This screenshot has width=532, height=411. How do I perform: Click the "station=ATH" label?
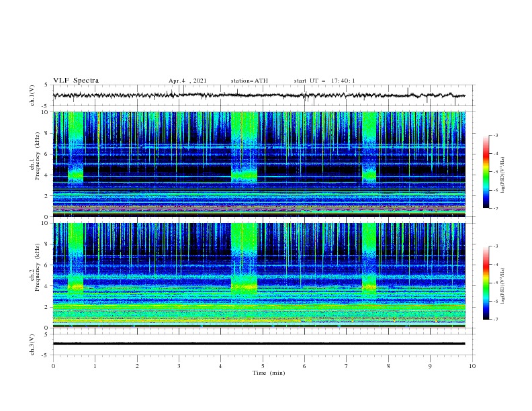click(249, 81)
